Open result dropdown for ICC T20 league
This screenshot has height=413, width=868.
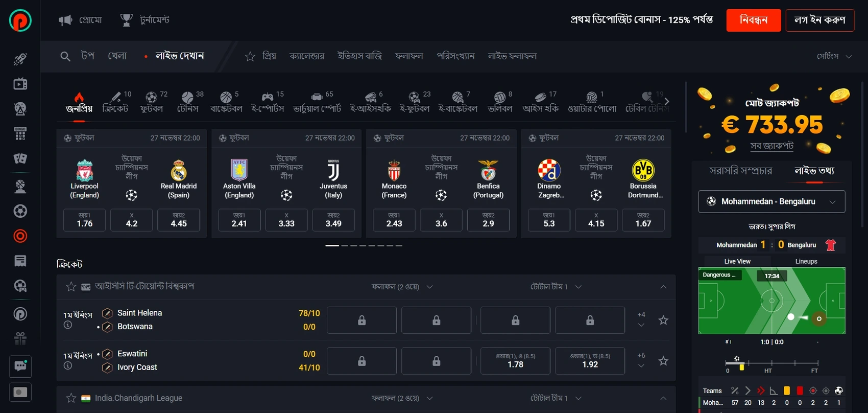[x=402, y=287]
